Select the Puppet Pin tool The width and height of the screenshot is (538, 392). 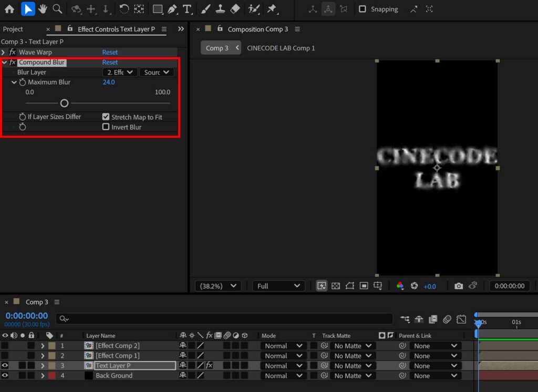coord(272,9)
